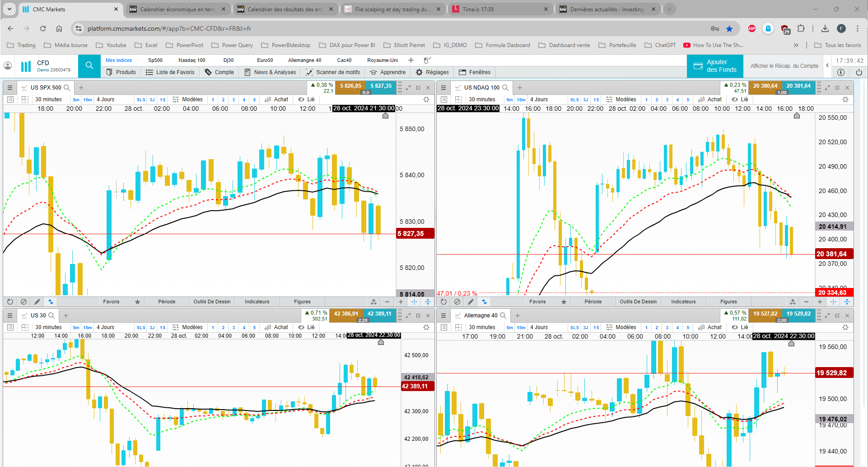Zoom out the SPX chart with minus icon
Viewport: 868px width, 467px height.
coord(387,302)
